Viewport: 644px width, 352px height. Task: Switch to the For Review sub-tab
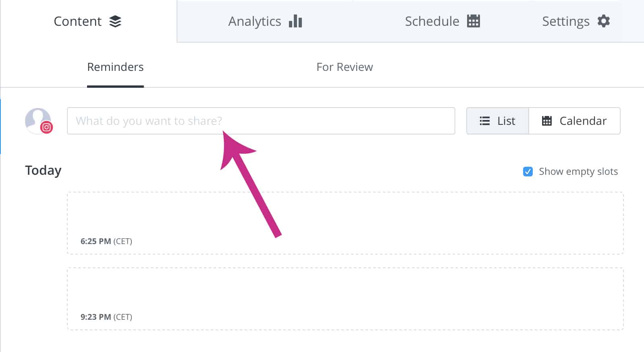coord(345,67)
